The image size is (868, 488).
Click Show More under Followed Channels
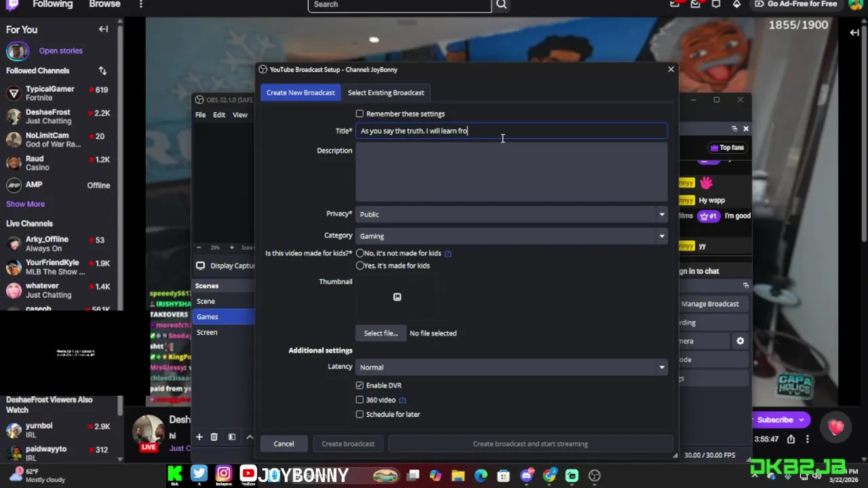pyautogui.click(x=26, y=204)
